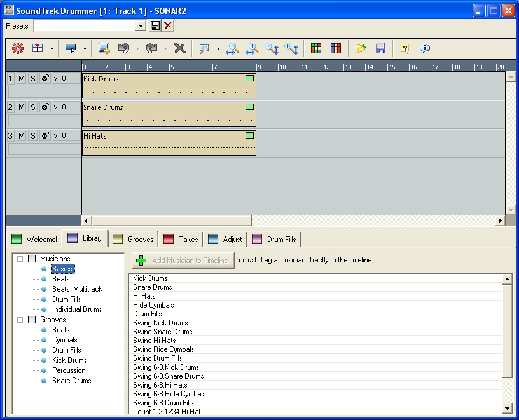Zoom out horizontally
519x420 pixels.
[x=232, y=48]
